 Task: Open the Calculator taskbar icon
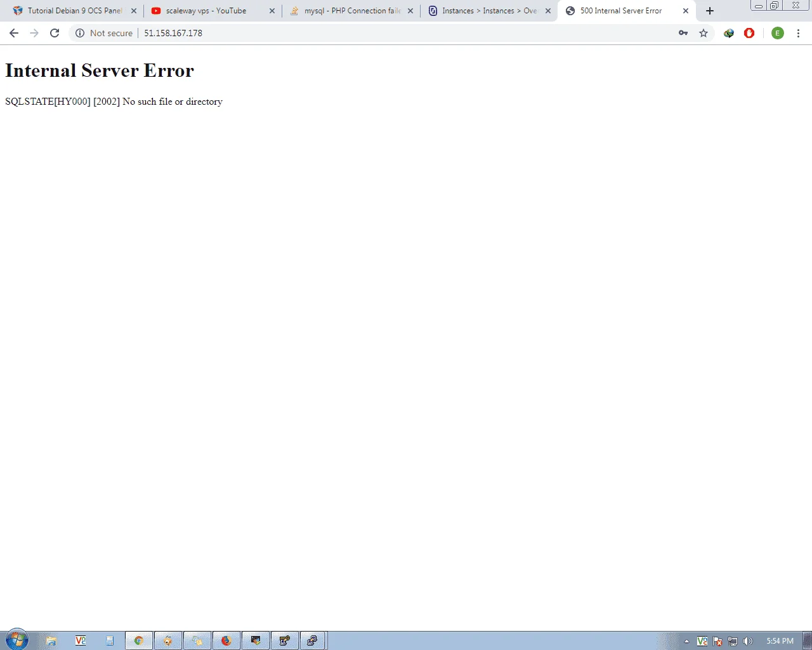(109, 641)
